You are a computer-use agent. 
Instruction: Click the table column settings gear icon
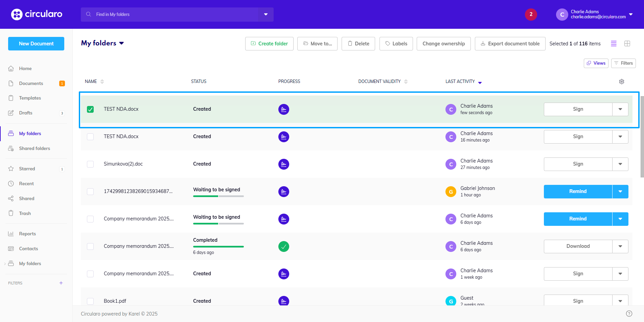(x=621, y=82)
